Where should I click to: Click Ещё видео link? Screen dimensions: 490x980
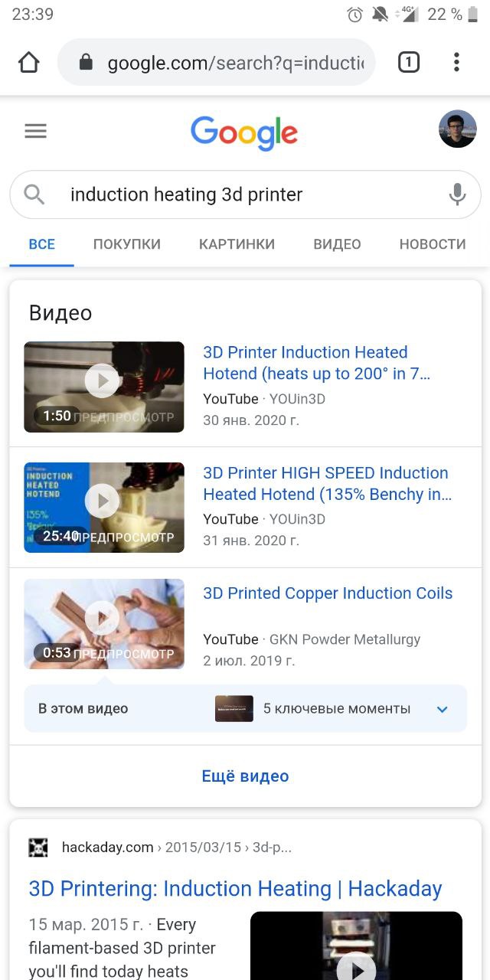245,776
